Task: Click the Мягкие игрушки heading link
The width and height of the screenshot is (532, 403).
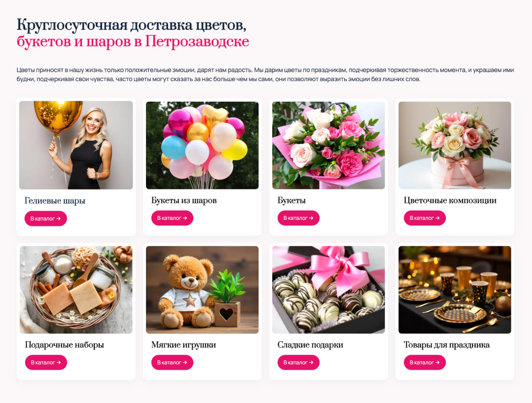Action: pyautogui.click(x=184, y=345)
